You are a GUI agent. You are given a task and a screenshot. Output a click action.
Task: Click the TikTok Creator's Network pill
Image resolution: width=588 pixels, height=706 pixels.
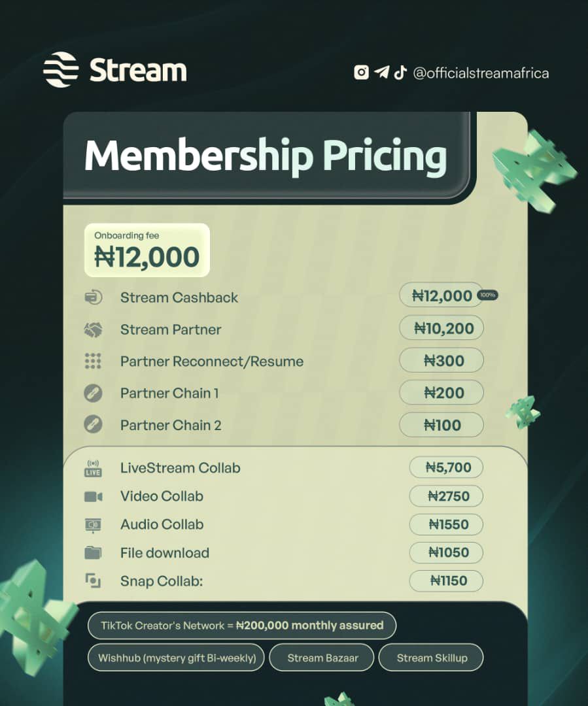tap(242, 626)
